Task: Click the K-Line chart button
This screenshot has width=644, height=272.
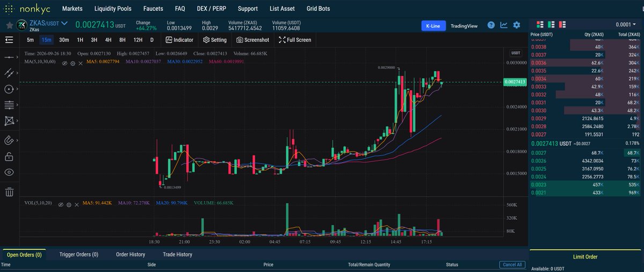Action: (x=434, y=25)
